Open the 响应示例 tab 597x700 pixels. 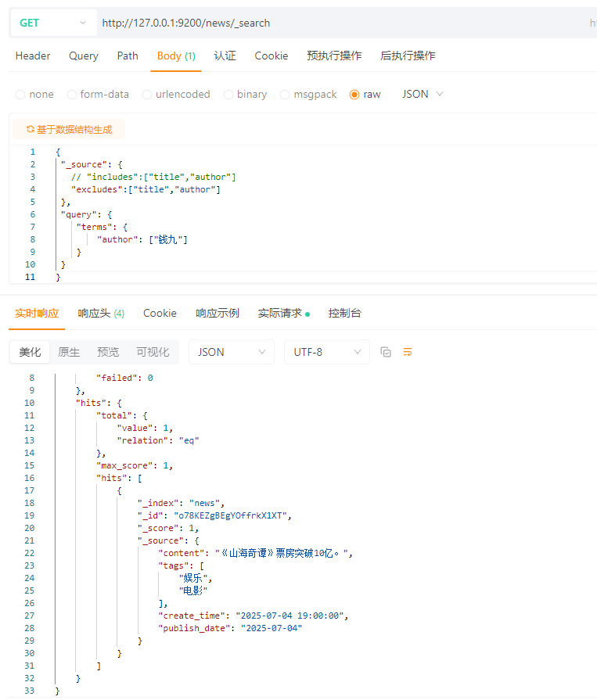coord(217,314)
